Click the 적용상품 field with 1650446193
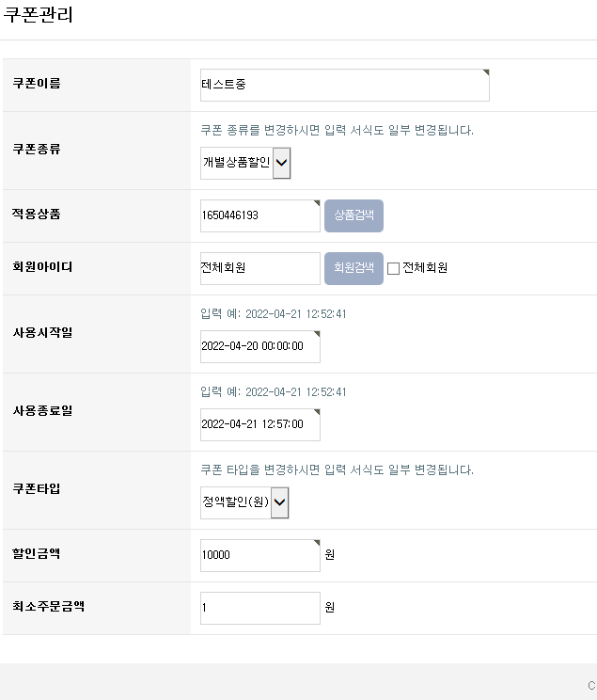The height and width of the screenshot is (700, 597). (x=259, y=215)
